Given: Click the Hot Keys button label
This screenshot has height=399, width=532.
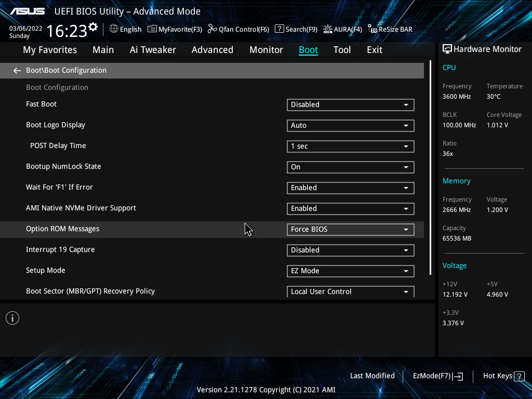Looking at the screenshot, I should (x=497, y=376).
